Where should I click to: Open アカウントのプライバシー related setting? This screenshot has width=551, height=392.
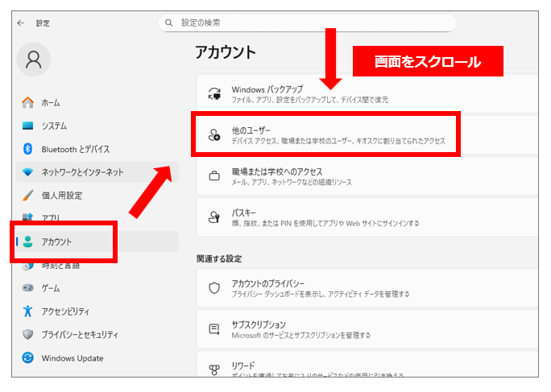(367, 288)
